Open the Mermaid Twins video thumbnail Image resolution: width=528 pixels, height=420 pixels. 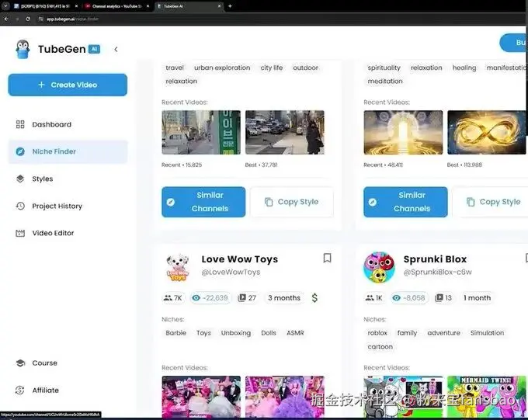tap(487, 397)
